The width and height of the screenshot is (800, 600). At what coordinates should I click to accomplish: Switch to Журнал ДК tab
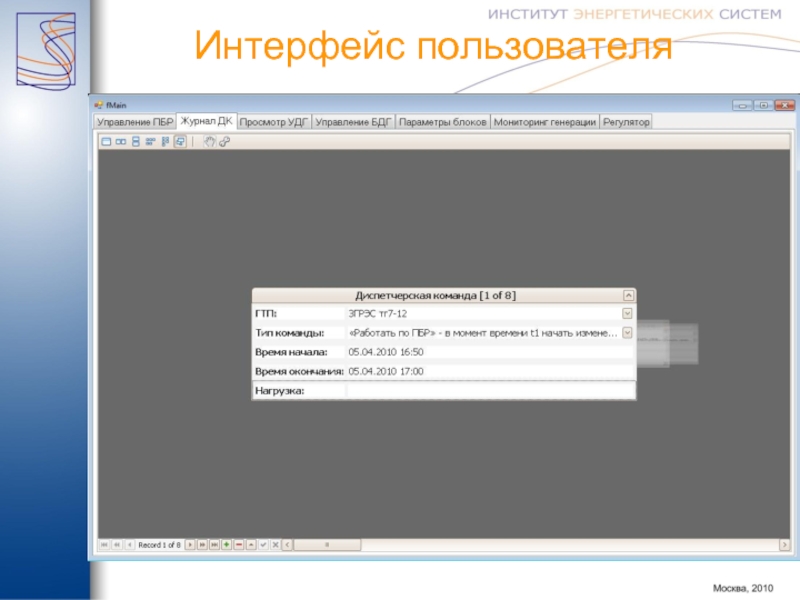pos(207,121)
